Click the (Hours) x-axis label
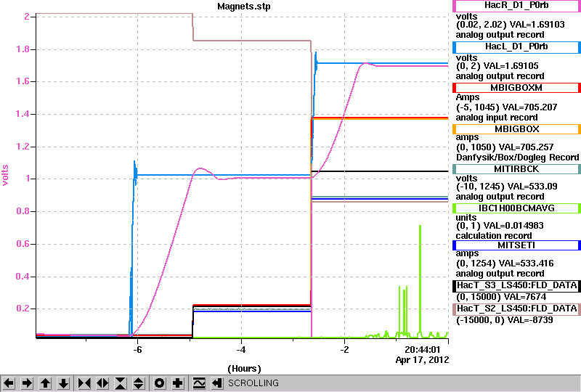The image size is (581, 392). point(244,369)
